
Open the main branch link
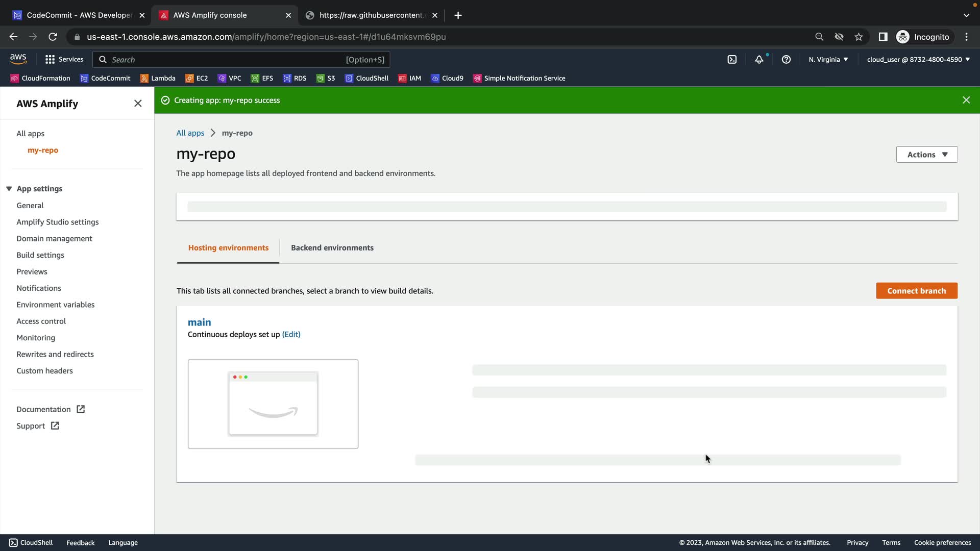[x=199, y=322]
